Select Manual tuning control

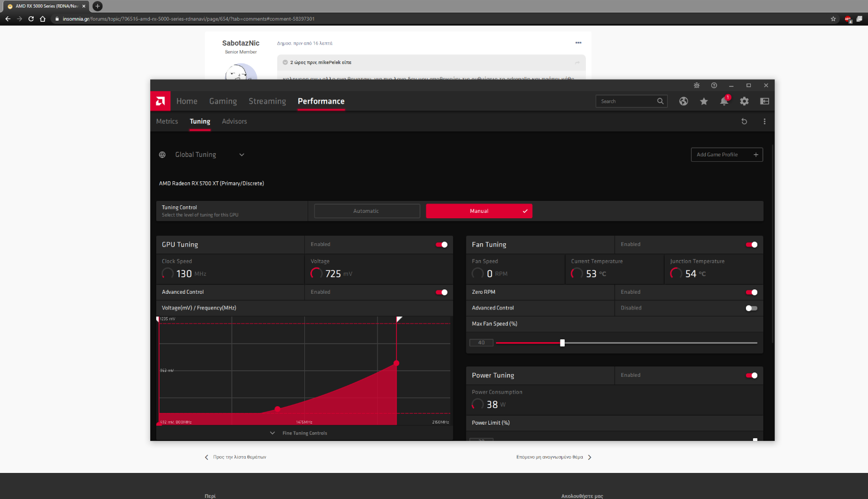(479, 211)
